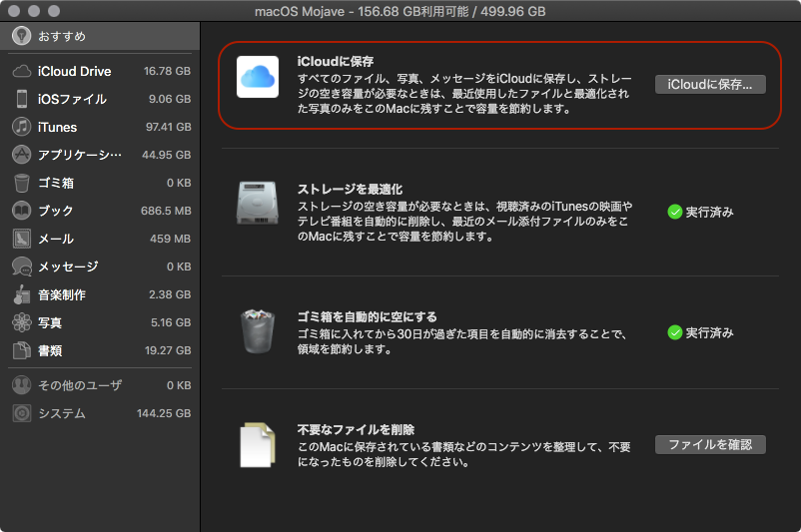Click the iCloudに保存 heading
The image size is (801, 532).
point(336,61)
